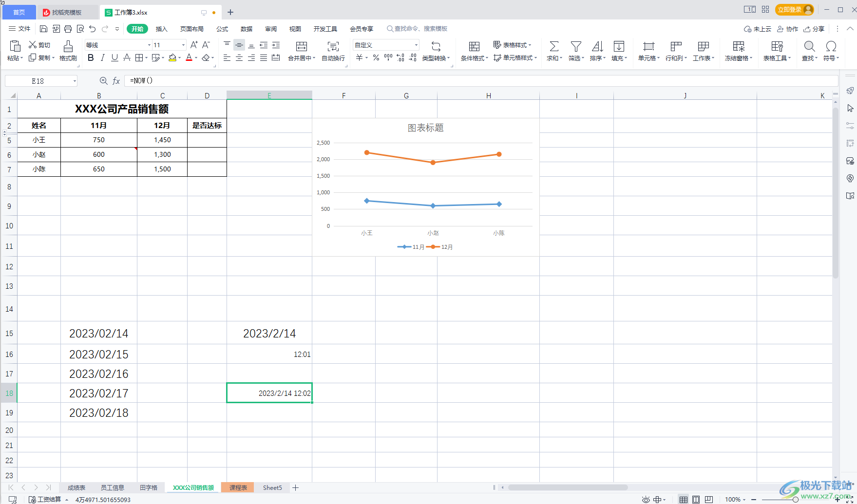This screenshot has height=504, width=857.
Task: Switch to normal view in status bar
Action: [x=684, y=500]
